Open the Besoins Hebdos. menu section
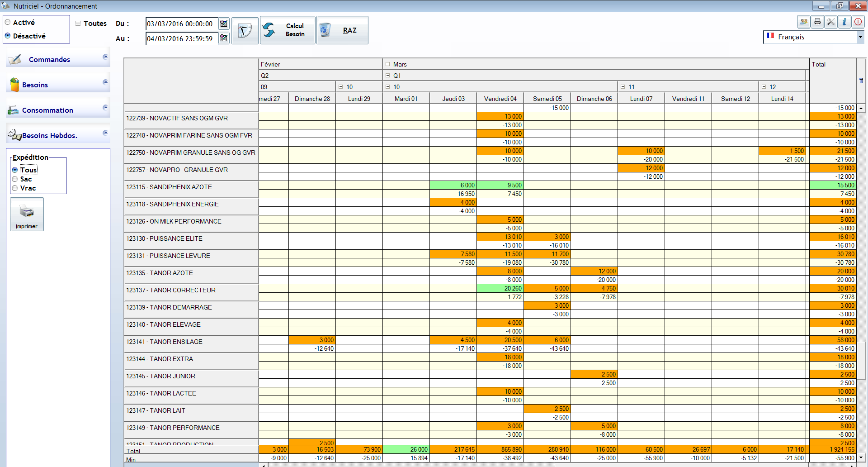The width and height of the screenshot is (868, 467). (x=50, y=136)
